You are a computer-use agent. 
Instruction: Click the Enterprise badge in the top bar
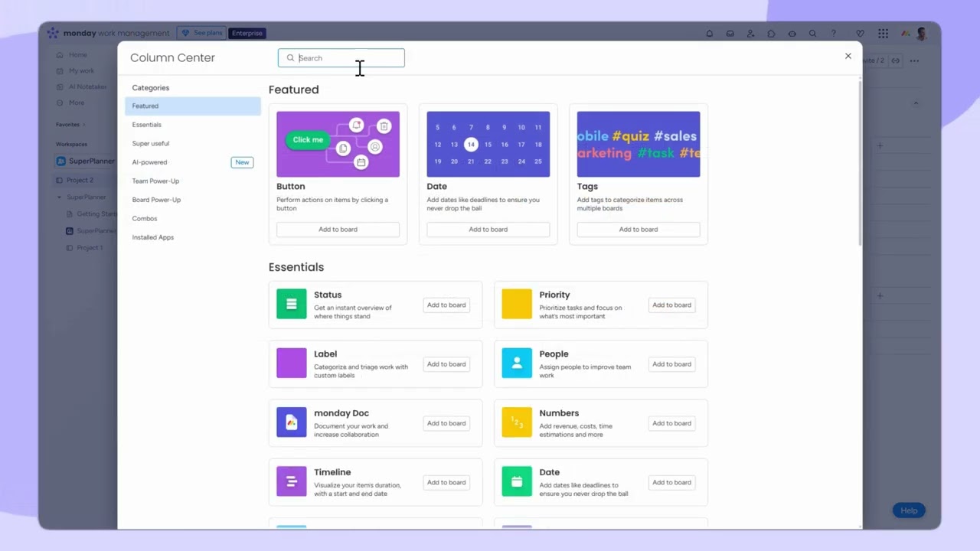[247, 33]
